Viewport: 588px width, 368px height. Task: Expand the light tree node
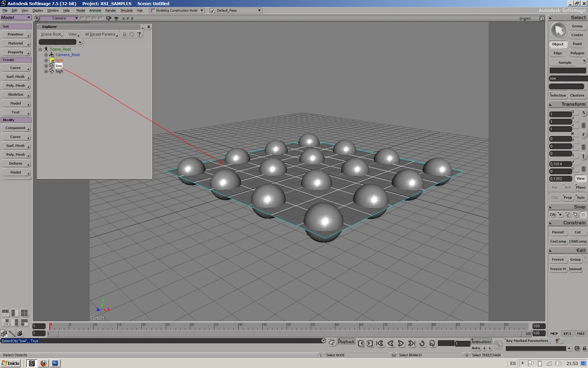coord(46,60)
